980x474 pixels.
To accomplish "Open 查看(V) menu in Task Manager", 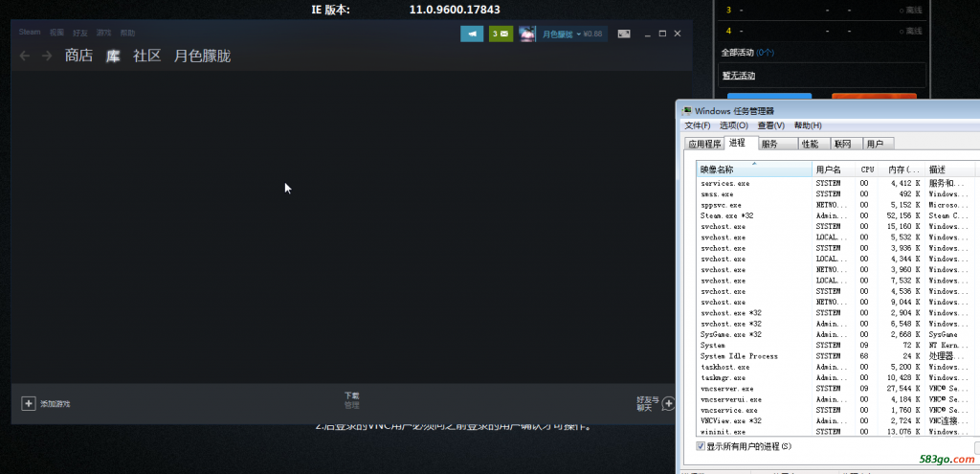I will coord(770,125).
